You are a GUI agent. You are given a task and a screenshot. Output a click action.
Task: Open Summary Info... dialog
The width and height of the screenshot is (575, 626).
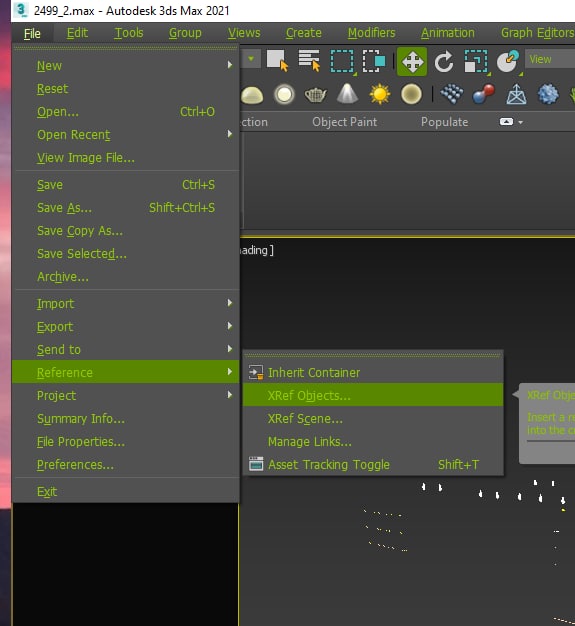(126, 418)
